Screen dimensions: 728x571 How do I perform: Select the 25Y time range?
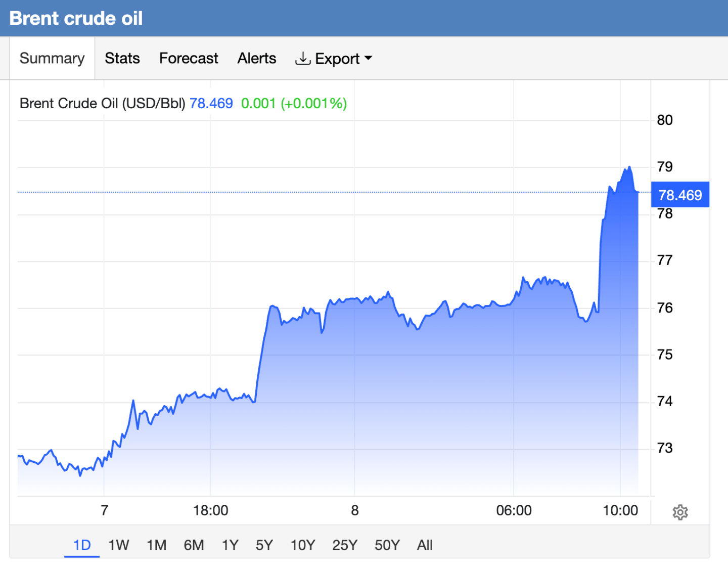click(345, 545)
